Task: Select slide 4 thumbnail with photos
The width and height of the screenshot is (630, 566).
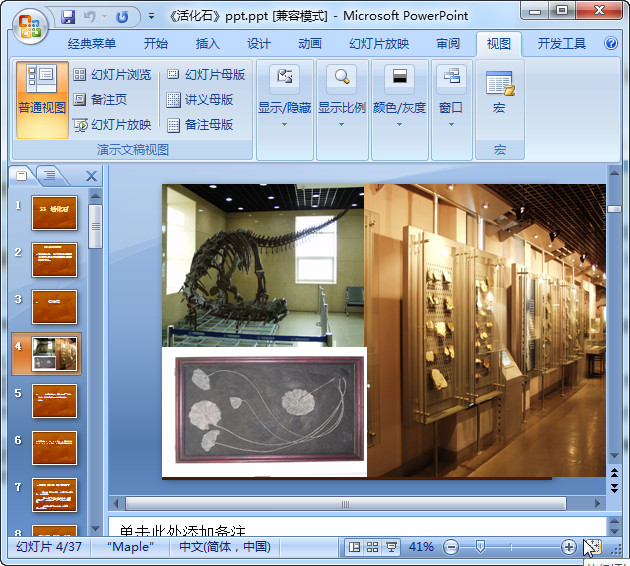Action: (54, 353)
